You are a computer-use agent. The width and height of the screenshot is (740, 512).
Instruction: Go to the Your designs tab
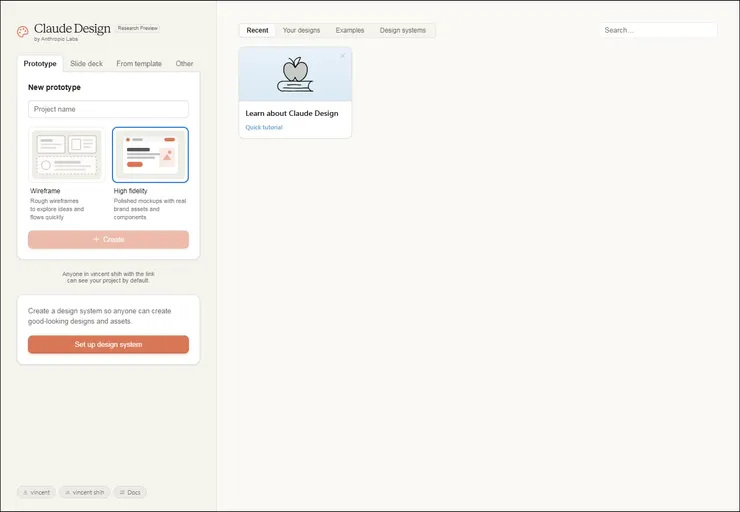coord(301,30)
